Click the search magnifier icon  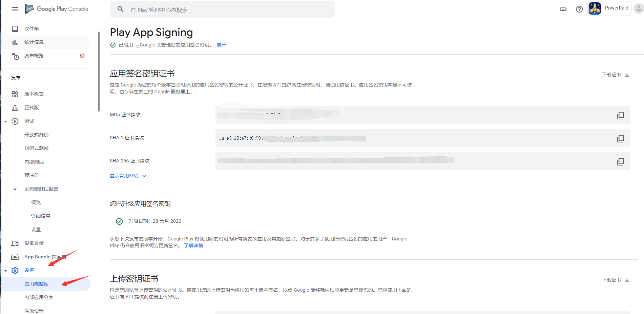[x=121, y=9]
